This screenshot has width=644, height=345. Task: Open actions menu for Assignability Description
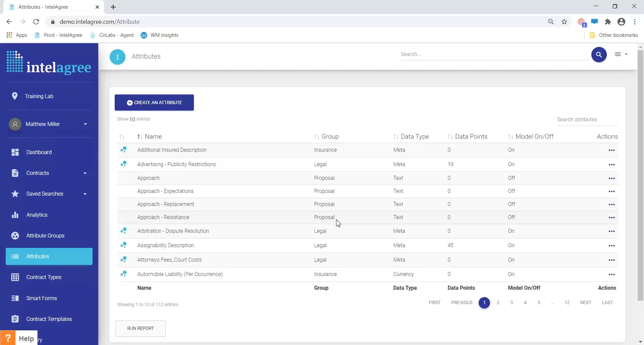pyautogui.click(x=611, y=246)
